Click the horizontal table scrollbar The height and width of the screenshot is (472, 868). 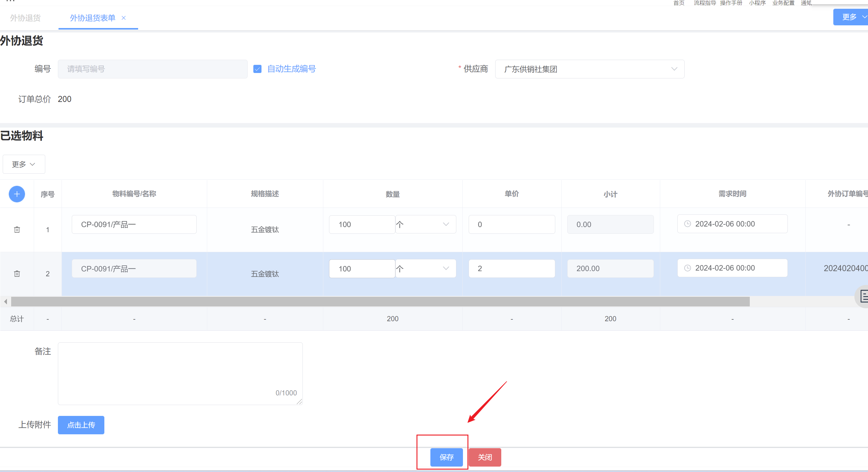pyautogui.click(x=380, y=302)
